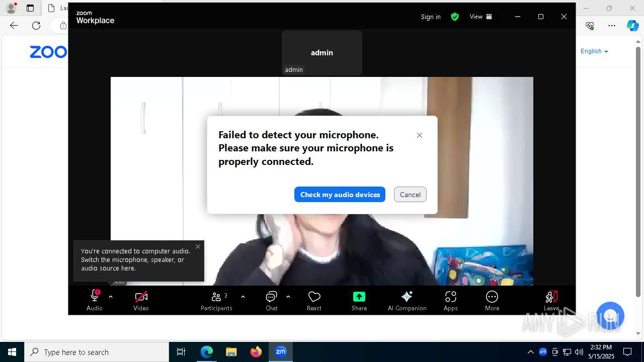This screenshot has height=362, width=644.
Task: Click the volume speaker tray icon
Action: coord(579,352)
